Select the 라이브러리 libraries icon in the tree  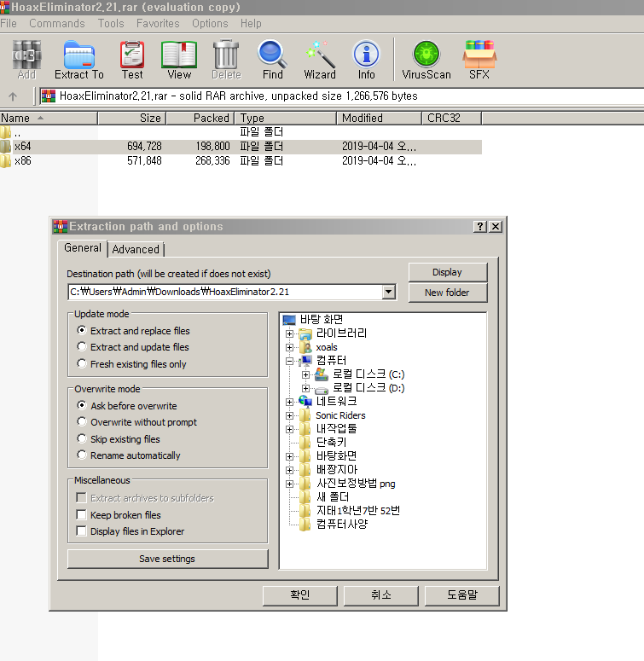pos(305,333)
